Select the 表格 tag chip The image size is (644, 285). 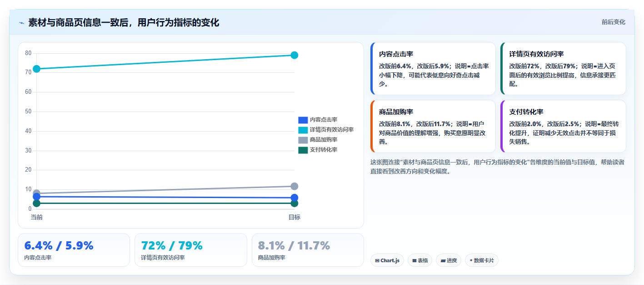click(420, 260)
